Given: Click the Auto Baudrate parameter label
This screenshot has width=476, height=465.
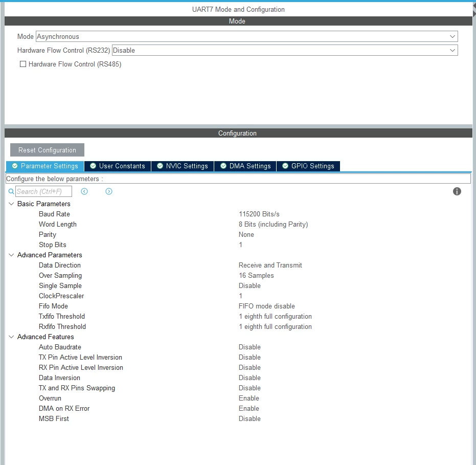Looking at the screenshot, I should click(x=60, y=347).
